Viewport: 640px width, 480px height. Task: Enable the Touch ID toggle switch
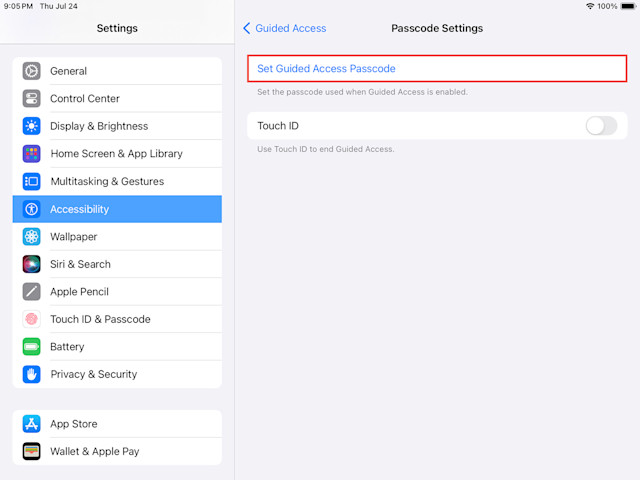601,126
